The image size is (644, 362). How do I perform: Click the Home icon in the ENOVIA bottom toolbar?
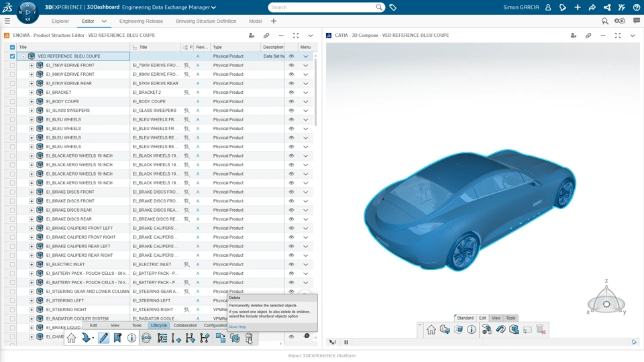click(72, 338)
